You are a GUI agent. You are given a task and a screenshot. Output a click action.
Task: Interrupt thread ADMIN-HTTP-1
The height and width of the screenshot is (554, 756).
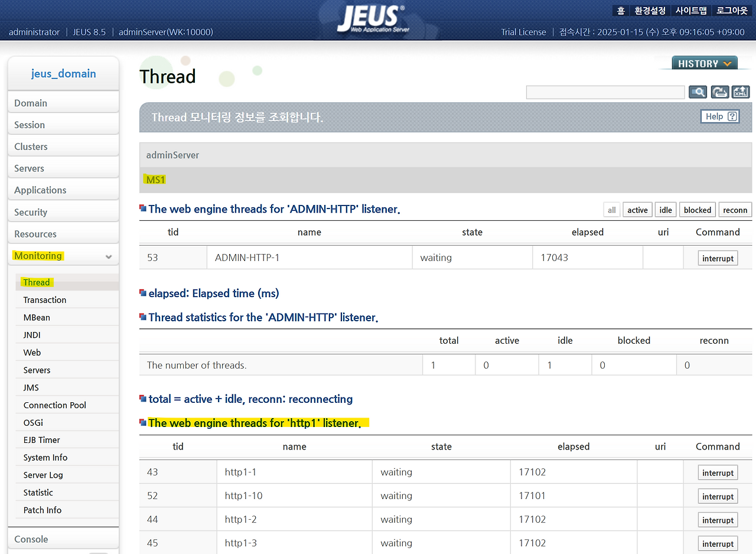click(718, 258)
